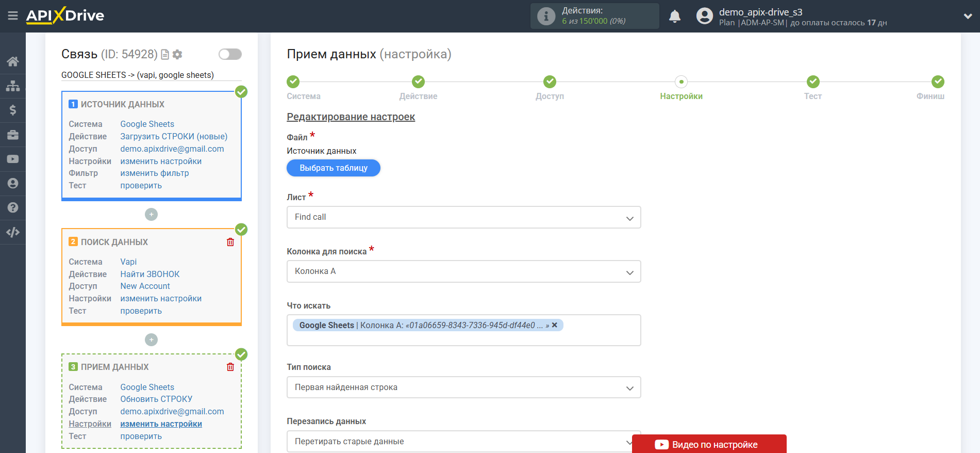Click demo.apixdrive@gmail.com in source block

point(172,149)
